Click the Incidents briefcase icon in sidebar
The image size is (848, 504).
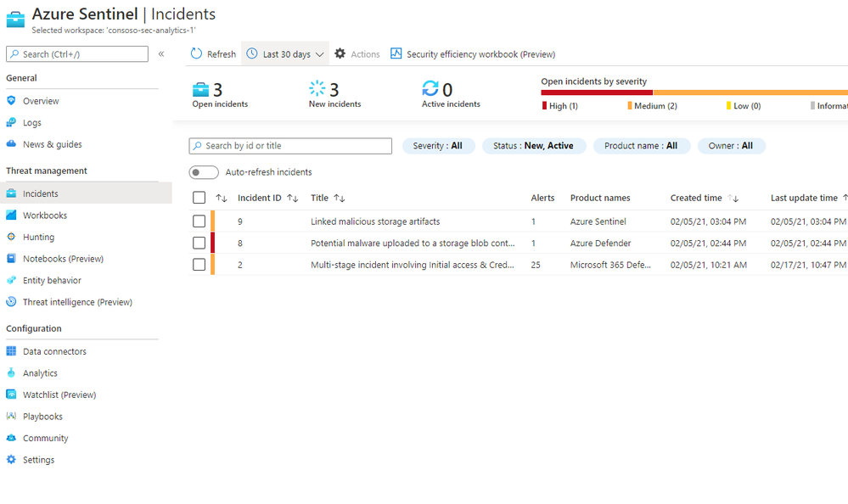click(11, 193)
